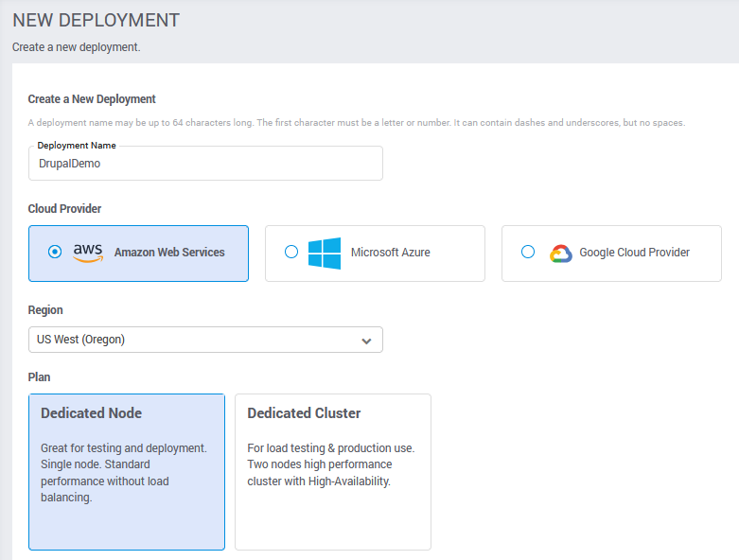The image size is (739, 560).
Task: Click the NEW DEPLOYMENT page title
Action: [96, 20]
